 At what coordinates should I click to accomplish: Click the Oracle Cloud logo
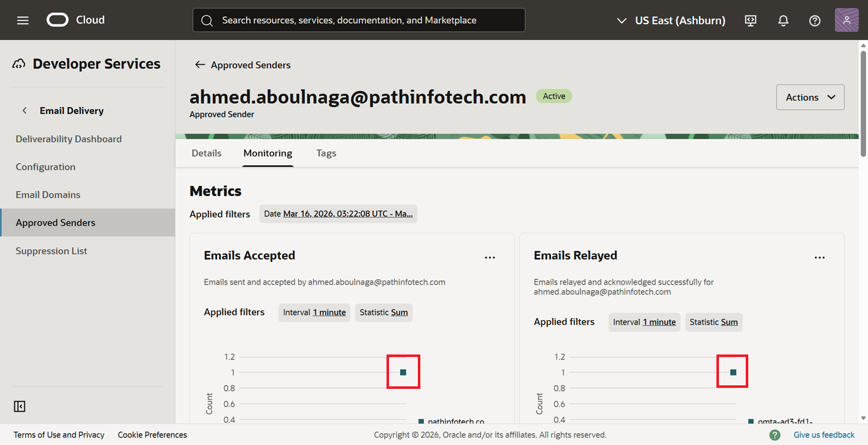tap(58, 20)
